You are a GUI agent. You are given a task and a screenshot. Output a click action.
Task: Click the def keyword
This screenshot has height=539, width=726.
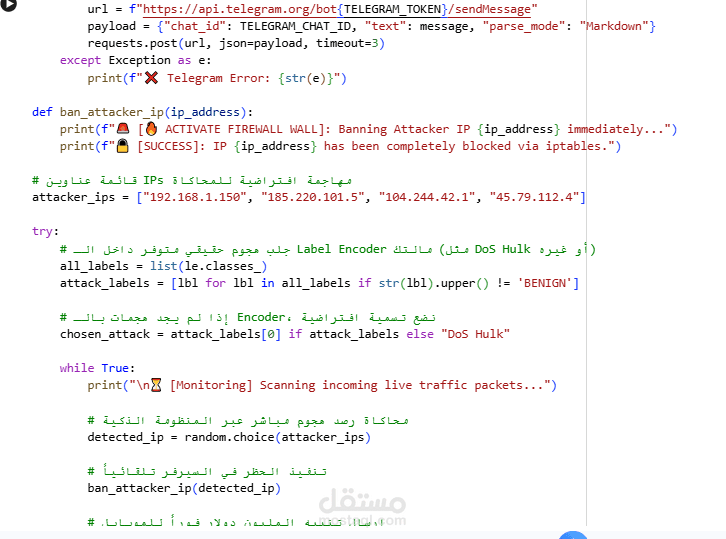pos(42,112)
